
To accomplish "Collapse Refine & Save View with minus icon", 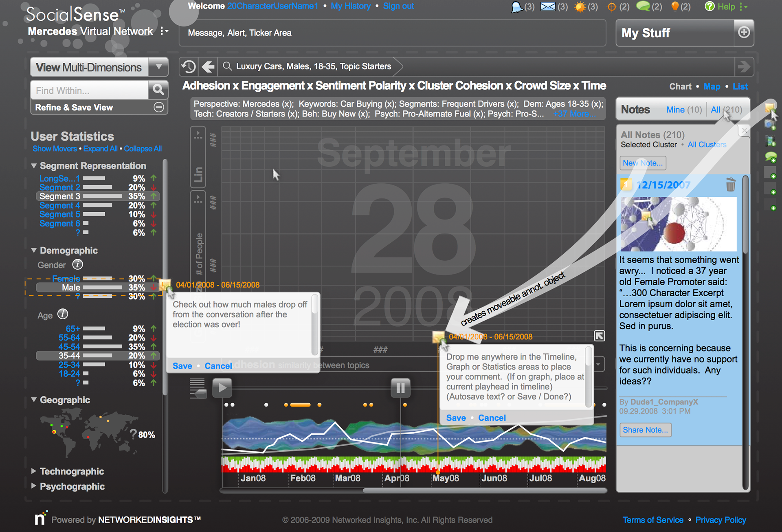I will [159, 107].
